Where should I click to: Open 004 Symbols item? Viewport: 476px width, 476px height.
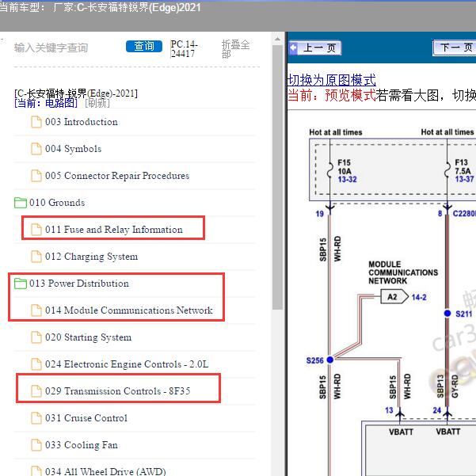tap(73, 149)
